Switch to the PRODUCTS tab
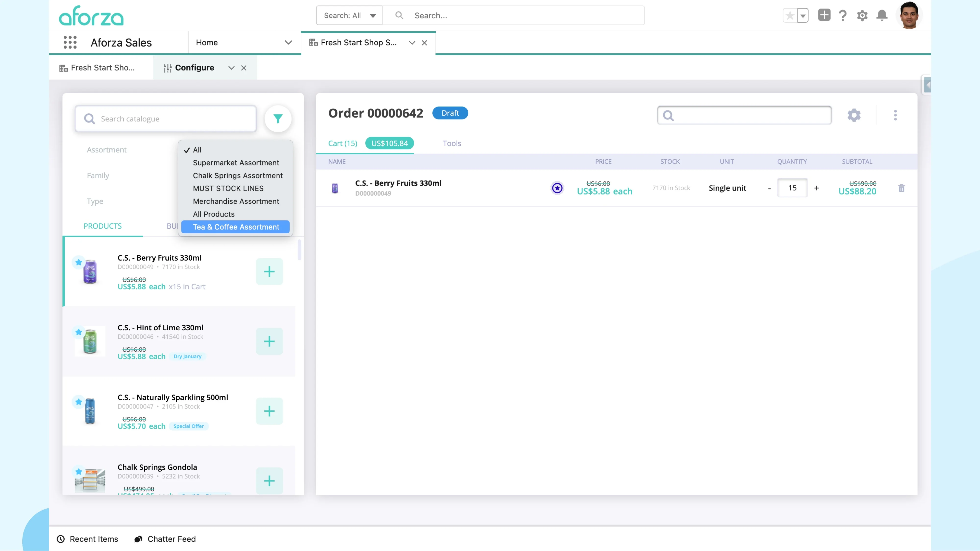980x551 pixels. coord(103,226)
